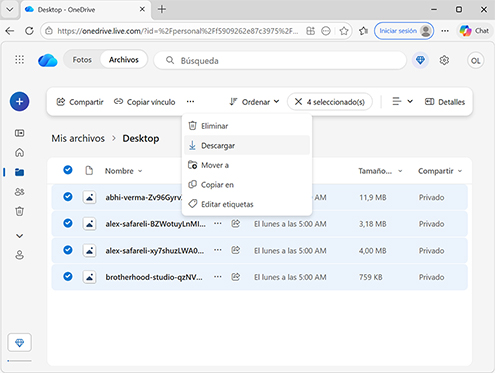
Task: Choose Copiar en from the menu
Action: pyautogui.click(x=247, y=185)
